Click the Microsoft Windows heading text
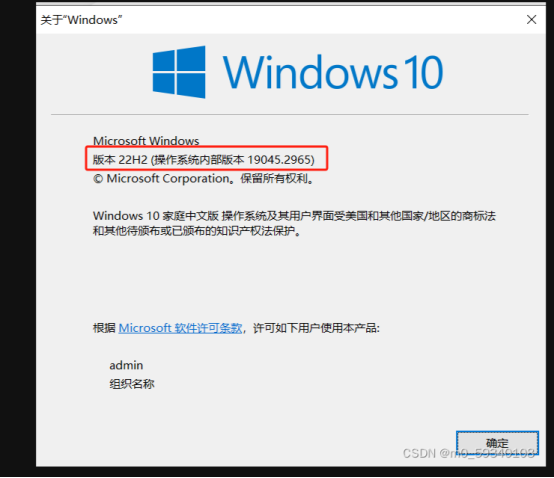554x478 pixels. 146,141
